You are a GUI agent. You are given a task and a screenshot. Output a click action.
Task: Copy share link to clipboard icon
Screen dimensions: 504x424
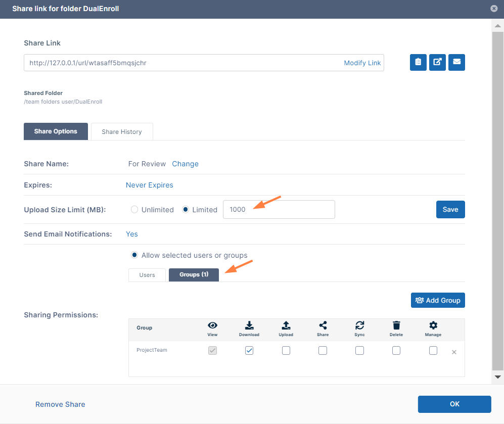click(418, 62)
